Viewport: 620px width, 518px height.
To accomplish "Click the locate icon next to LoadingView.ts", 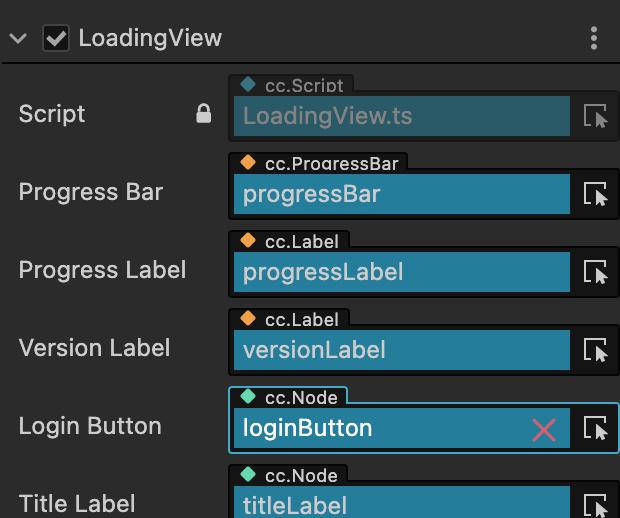I will pyautogui.click(x=596, y=117).
